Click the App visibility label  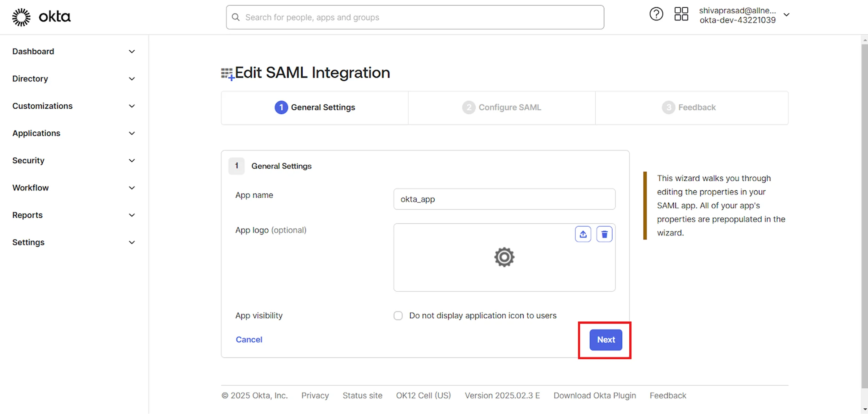click(259, 316)
